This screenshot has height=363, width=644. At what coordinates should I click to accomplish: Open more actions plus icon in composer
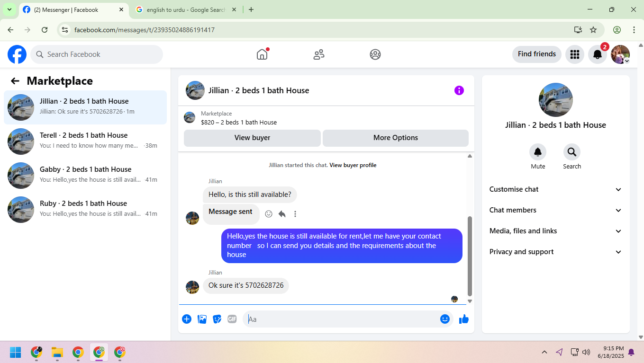tap(187, 319)
